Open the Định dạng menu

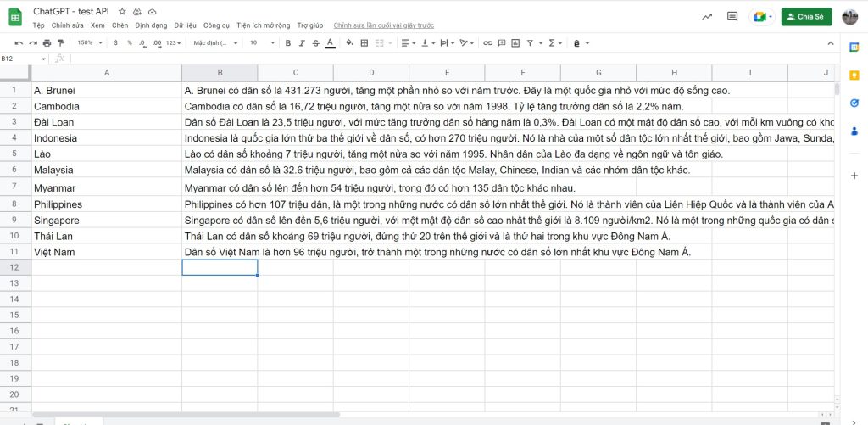[x=151, y=25]
